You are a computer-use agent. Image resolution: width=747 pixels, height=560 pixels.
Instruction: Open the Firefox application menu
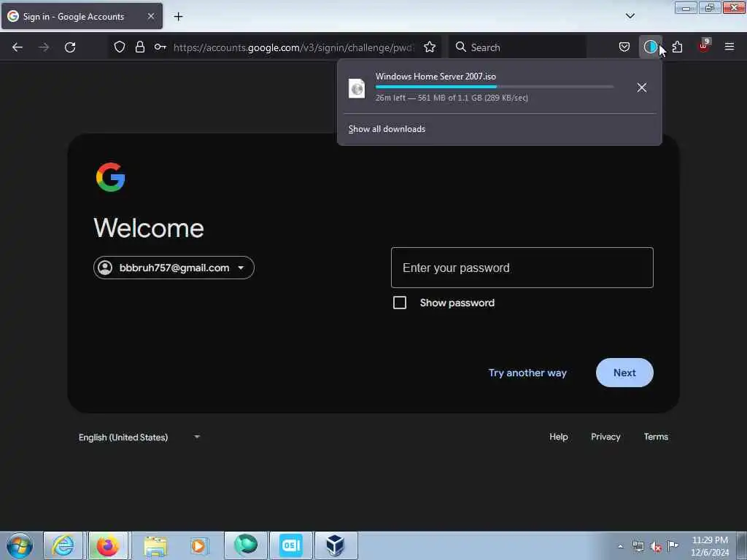729,47
